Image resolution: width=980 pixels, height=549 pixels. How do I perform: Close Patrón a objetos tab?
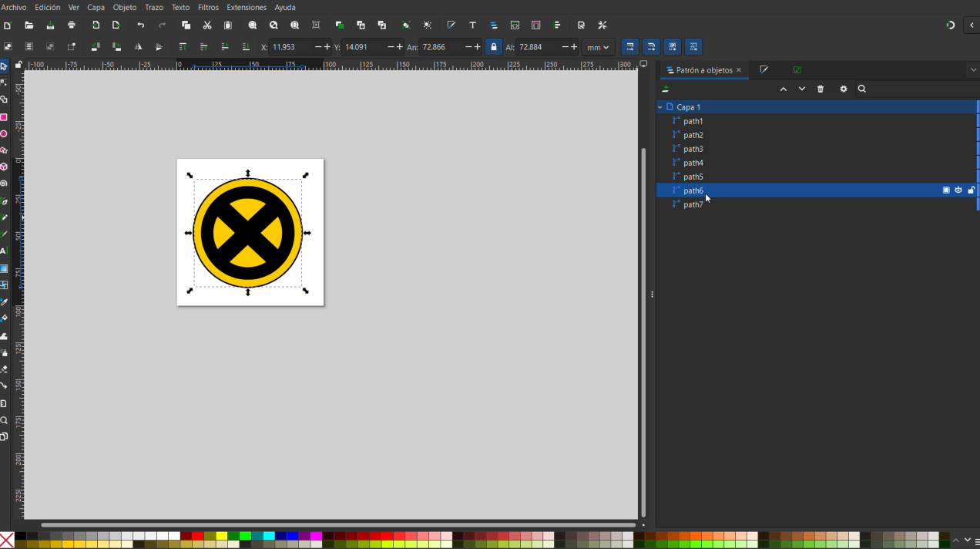pyautogui.click(x=739, y=70)
